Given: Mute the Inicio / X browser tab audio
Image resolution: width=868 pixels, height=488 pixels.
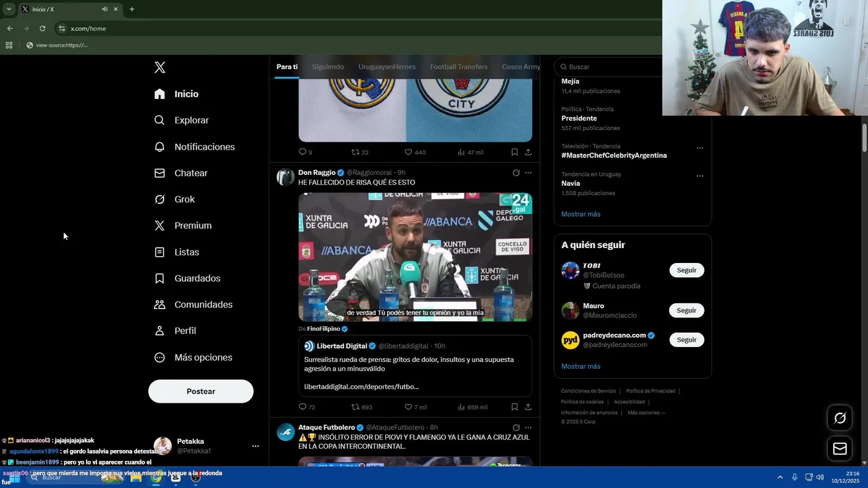Looking at the screenshot, I should [104, 9].
